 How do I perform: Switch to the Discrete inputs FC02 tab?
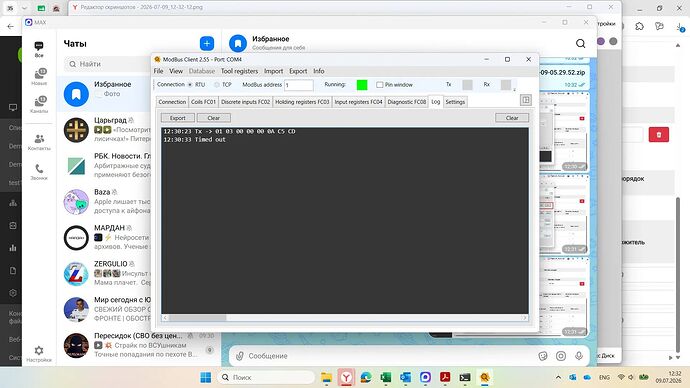[246, 102]
